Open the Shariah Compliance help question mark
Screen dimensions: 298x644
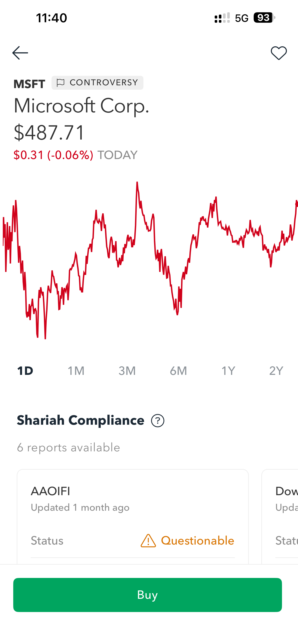pyautogui.click(x=158, y=421)
